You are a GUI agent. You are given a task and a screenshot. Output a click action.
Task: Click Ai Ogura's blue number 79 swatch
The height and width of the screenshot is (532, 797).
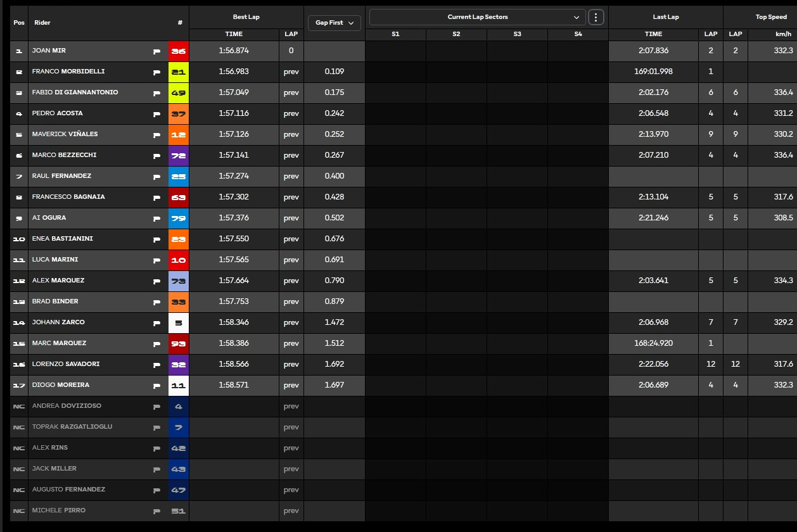(x=179, y=218)
